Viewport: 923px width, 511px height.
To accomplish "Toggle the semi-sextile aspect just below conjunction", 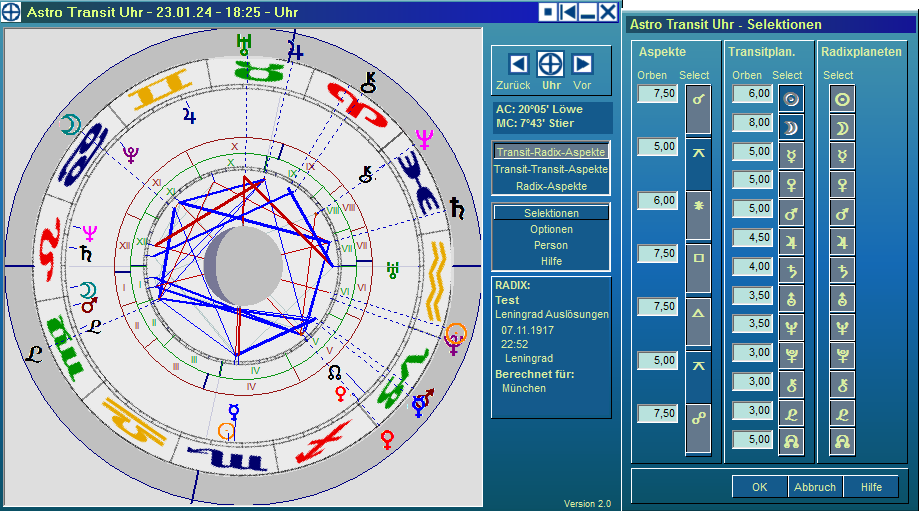I will (699, 162).
